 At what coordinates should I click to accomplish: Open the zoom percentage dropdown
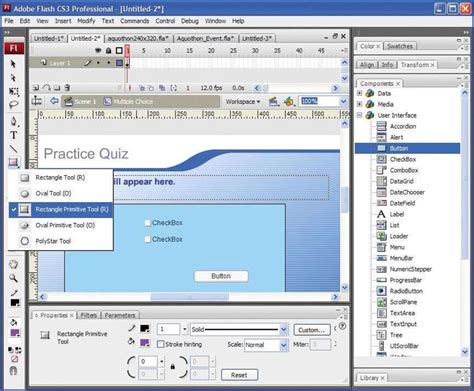[x=343, y=101]
